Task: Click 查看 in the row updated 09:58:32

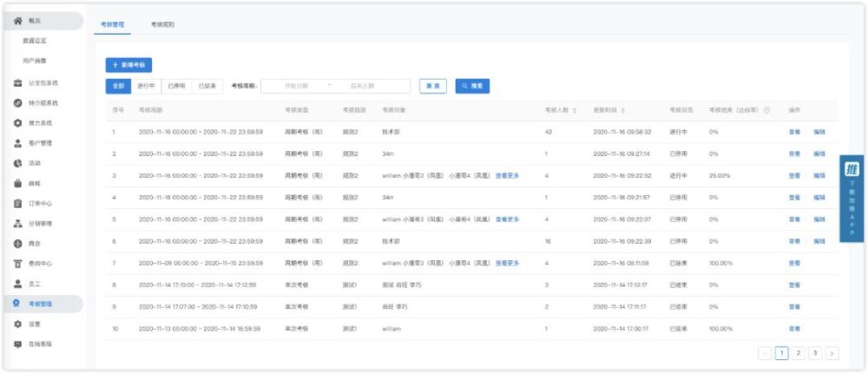Action: coord(794,132)
